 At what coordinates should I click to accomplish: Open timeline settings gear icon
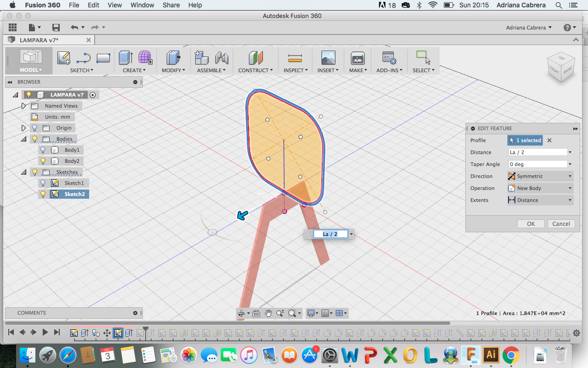point(577,333)
